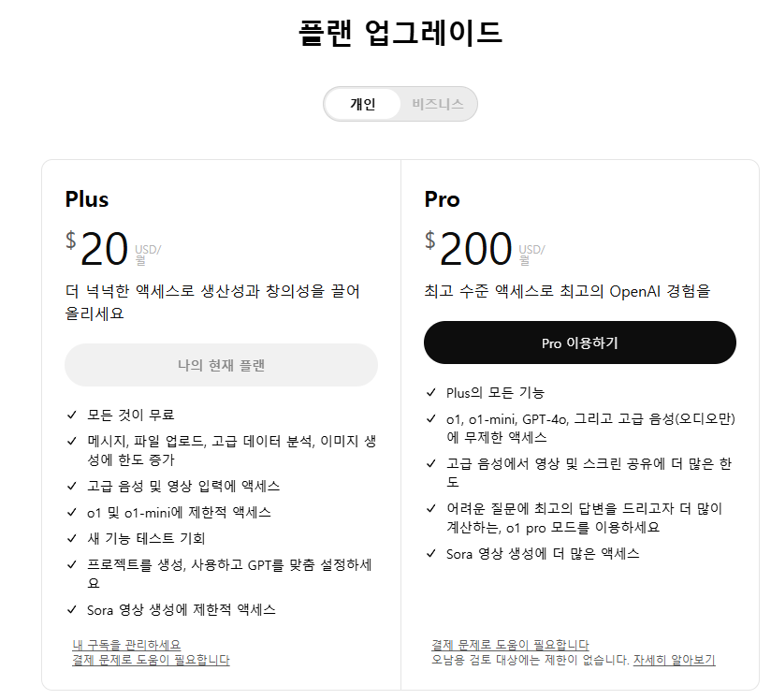This screenshot has height=700, width=771.
Task: Click checkmark beside o1 pro 모드 feature
Action: 430,508
